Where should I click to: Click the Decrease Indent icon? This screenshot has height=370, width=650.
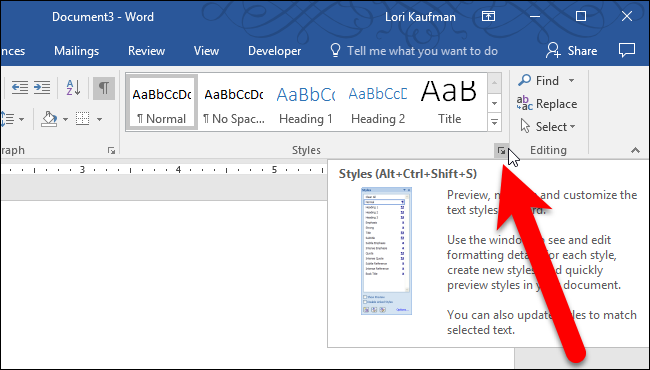pyautogui.click(x=20, y=87)
